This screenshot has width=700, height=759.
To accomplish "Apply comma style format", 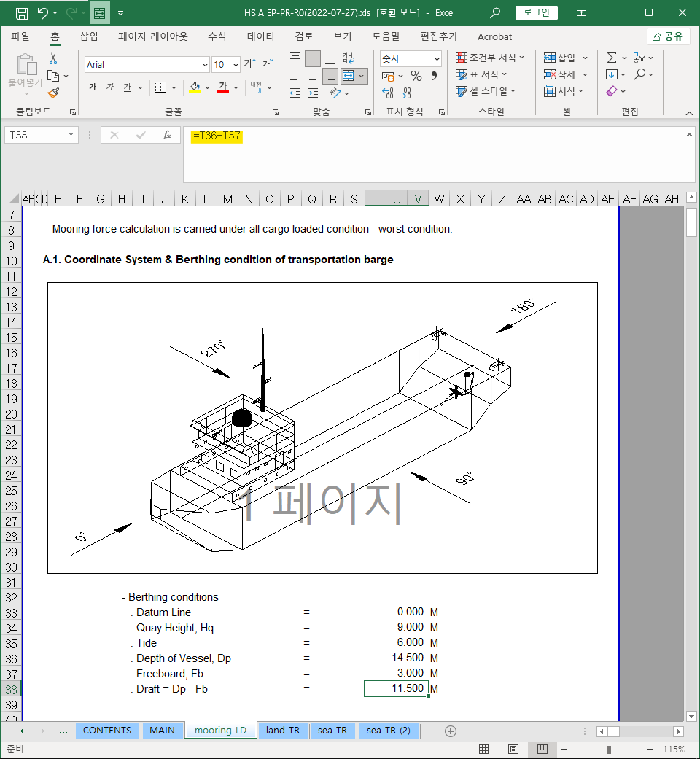I will point(435,76).
